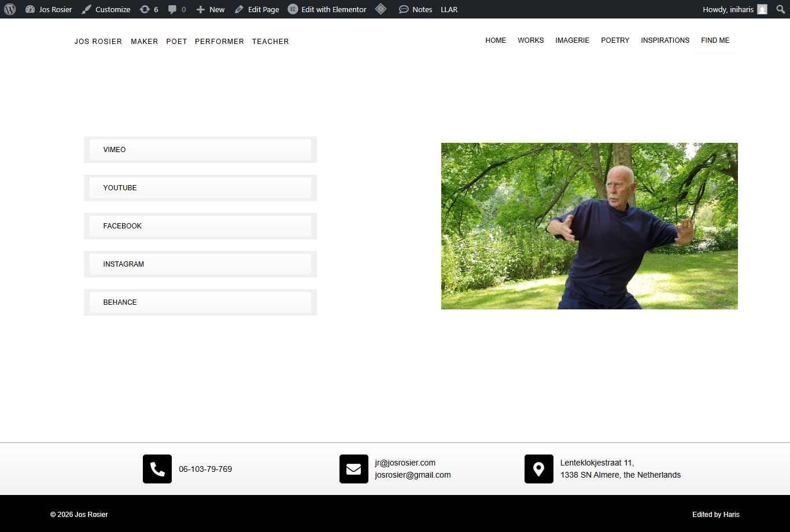790x532 pixels.
Task: Click the envelope email icon
Action: pos(354,469)
